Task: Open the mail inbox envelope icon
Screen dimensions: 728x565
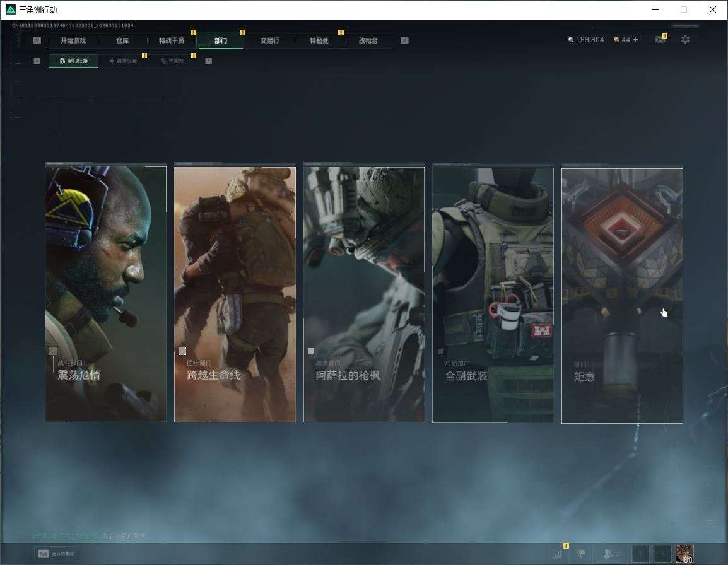Action: [x=660, y=40]
